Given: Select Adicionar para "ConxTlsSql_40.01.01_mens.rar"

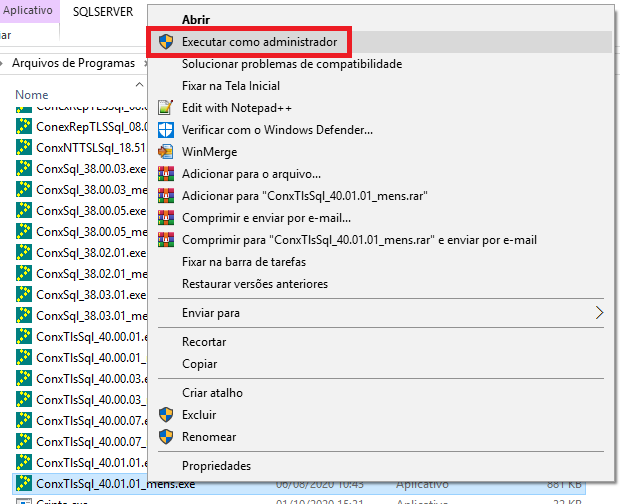Looking at the screenshot, I should tap(304, 196).
